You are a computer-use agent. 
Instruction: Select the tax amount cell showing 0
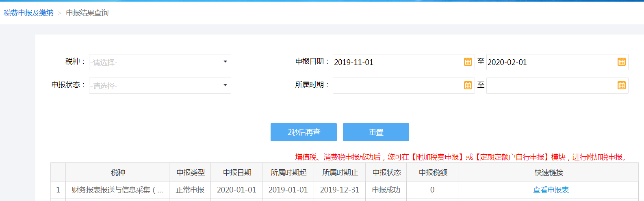(433, 190)
